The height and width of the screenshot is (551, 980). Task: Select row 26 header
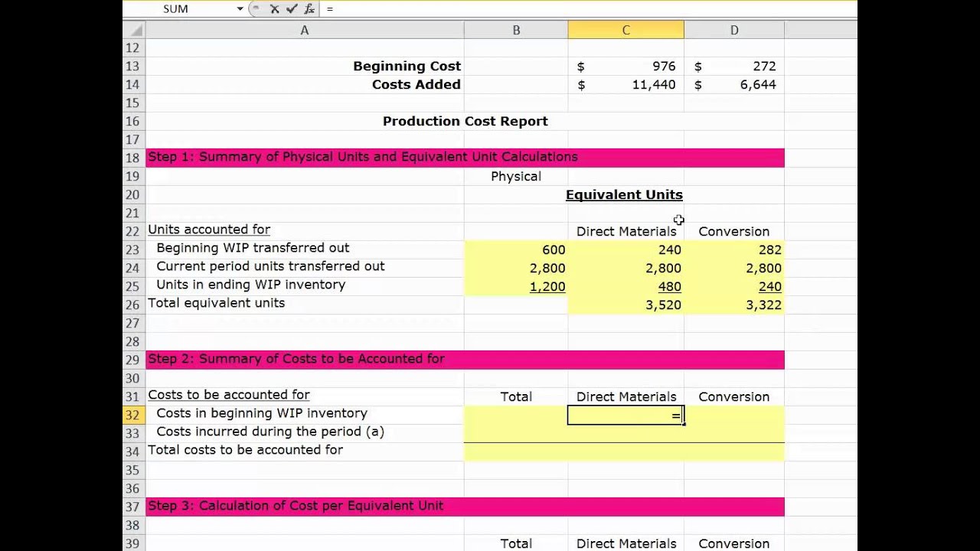[x=133, y=305]
